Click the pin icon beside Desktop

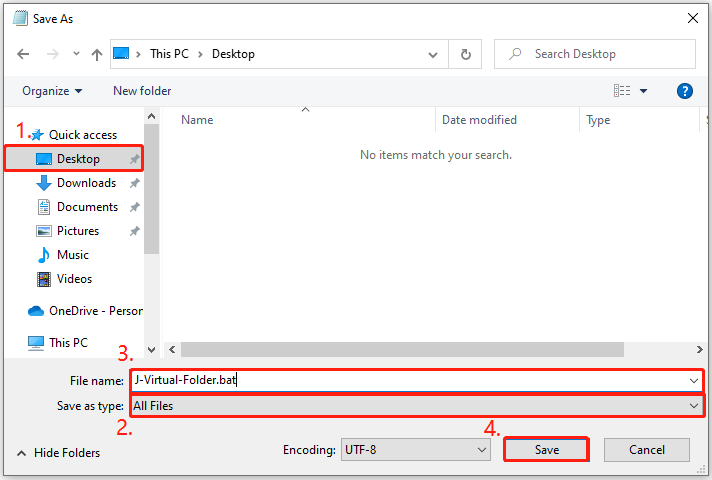pyautogui.click(x=134, y=159)
